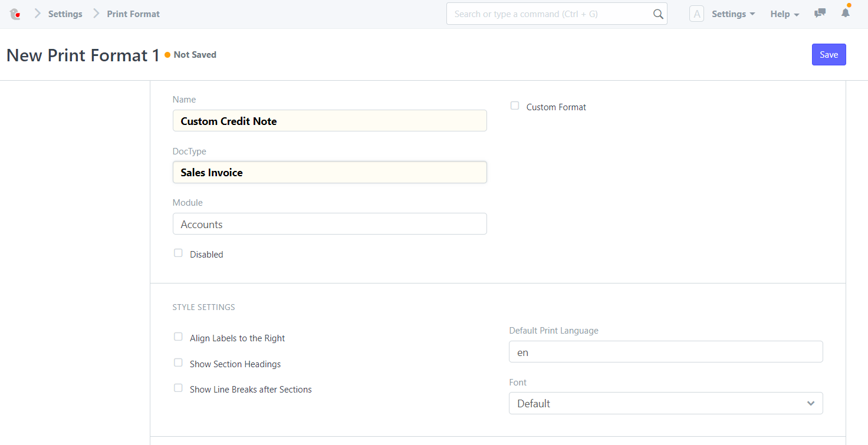
Task: Click the STYLE SETTINGS section heading
Action: coord(203,307)
